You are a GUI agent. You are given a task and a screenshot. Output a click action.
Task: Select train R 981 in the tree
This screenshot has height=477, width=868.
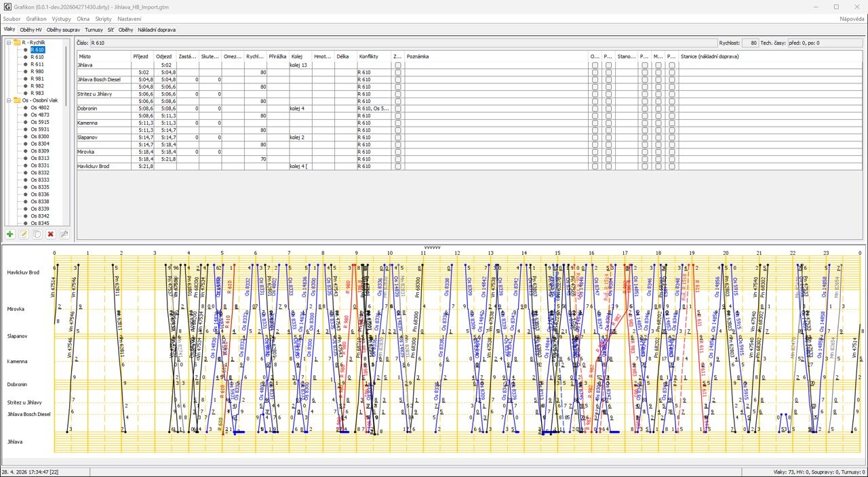coord(37,79)
